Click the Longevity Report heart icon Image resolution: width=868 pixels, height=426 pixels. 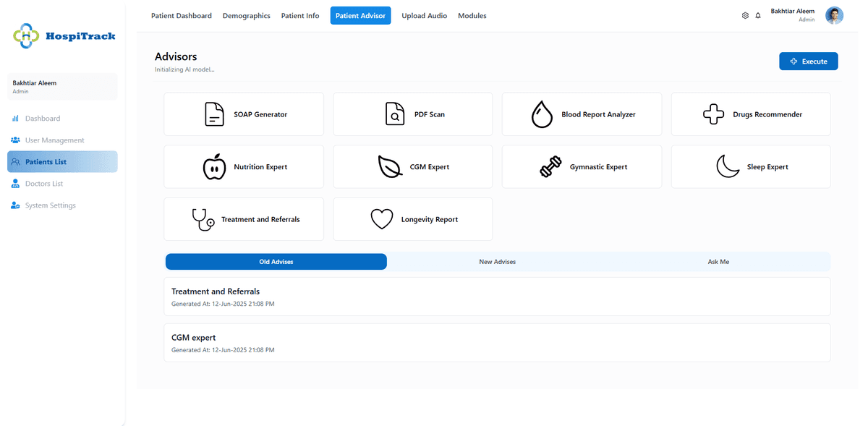tap(381, 219)
